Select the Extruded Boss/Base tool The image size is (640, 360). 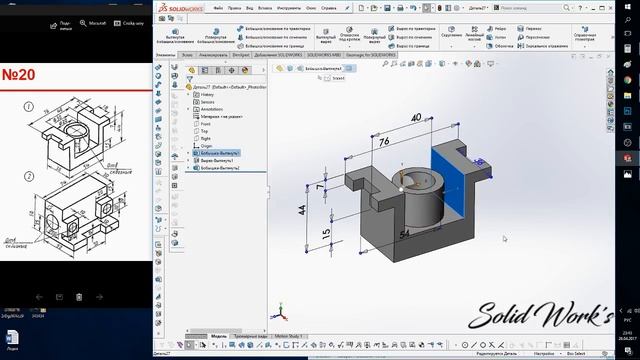(175, 36)
